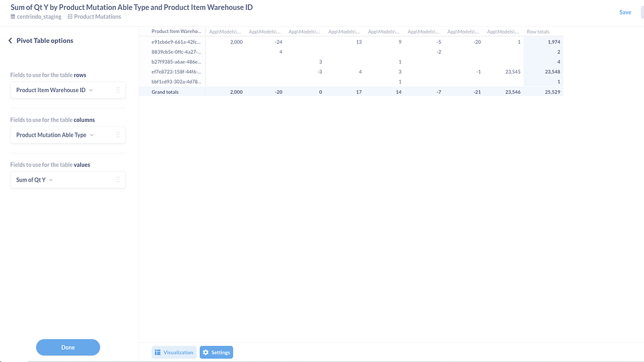
Task: Click the database icon beside centrindo_staging
Action: click(12, 17)
